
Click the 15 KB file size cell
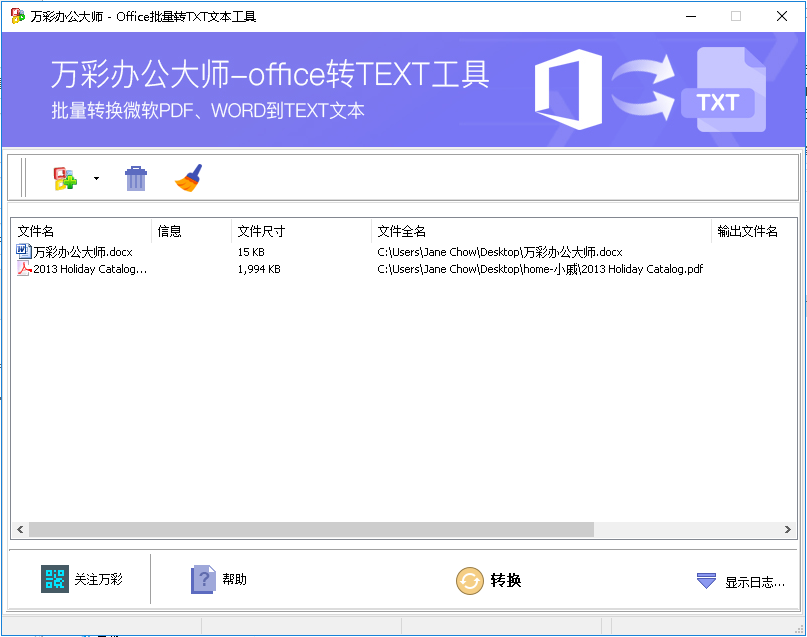coord(251,252)
